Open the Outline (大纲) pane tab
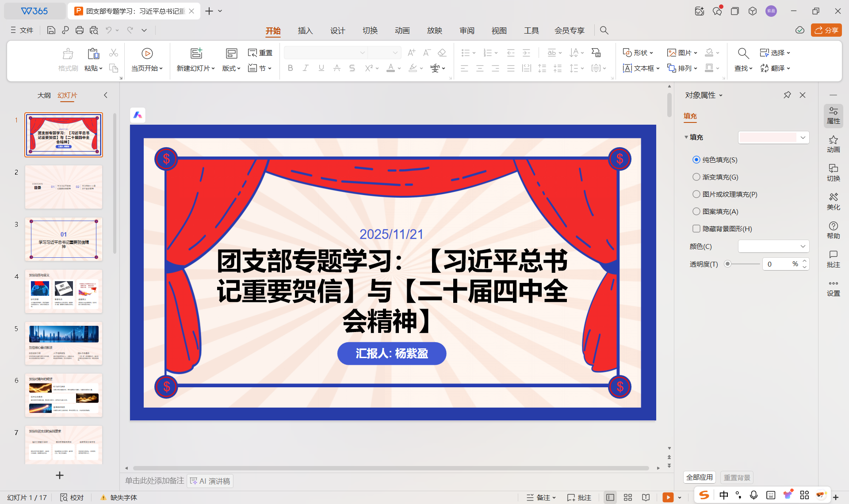The image size is (849, 504). click(x=44, y=95)
